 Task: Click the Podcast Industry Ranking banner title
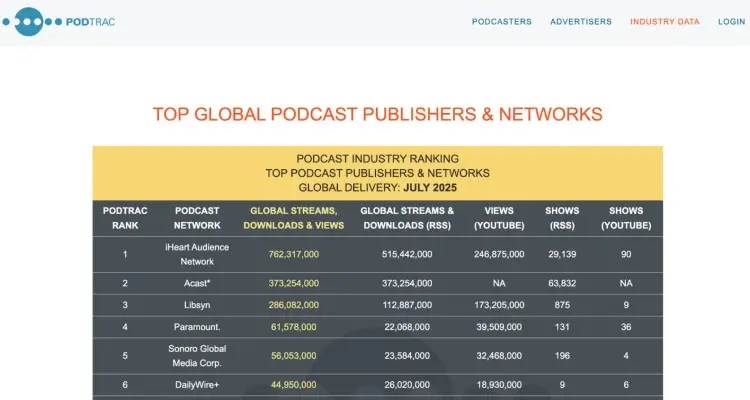click(x=377, y=159)
